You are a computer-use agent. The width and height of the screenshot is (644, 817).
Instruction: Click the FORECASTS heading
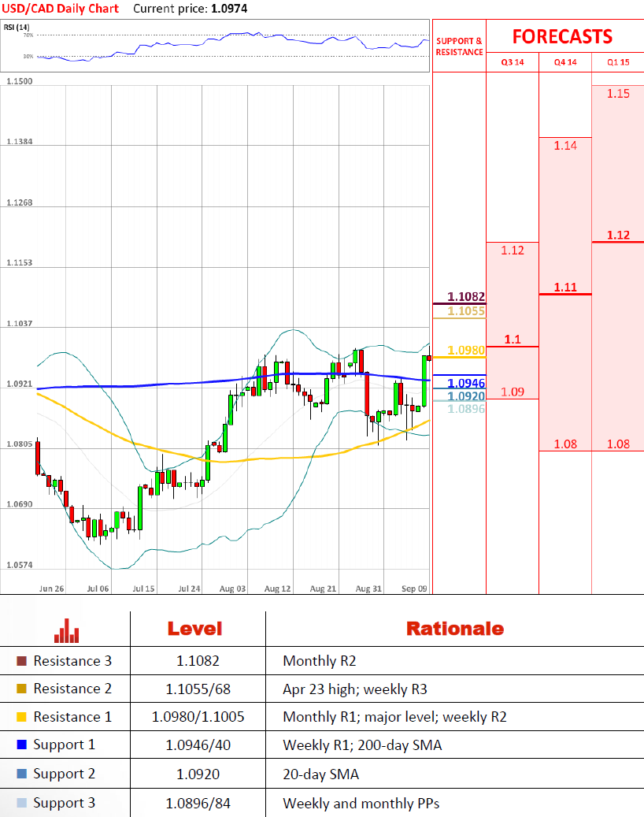pos(562,36)
